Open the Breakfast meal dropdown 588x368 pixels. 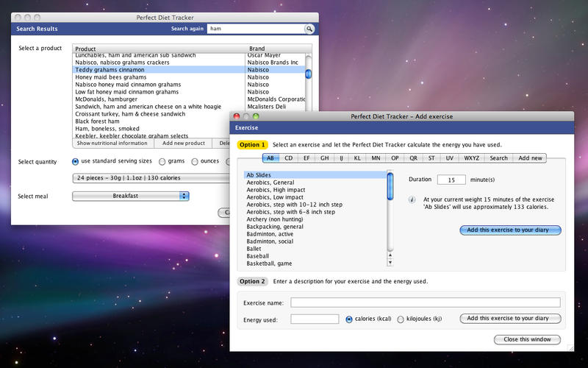point(131,196)
